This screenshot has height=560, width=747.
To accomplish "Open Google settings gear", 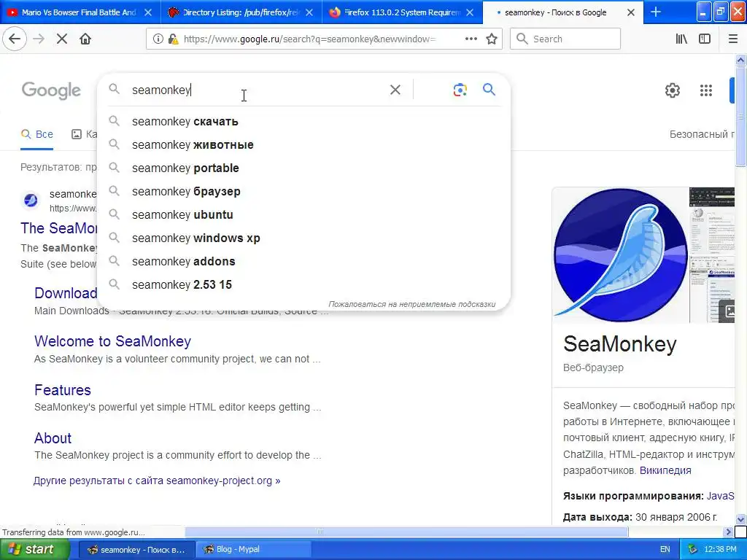I will point(672,90).
